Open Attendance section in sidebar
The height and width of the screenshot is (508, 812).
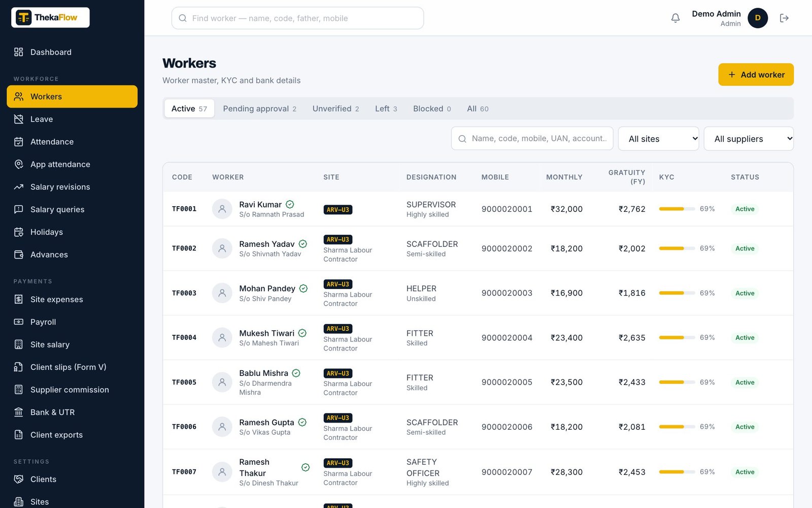coord(72,142)
